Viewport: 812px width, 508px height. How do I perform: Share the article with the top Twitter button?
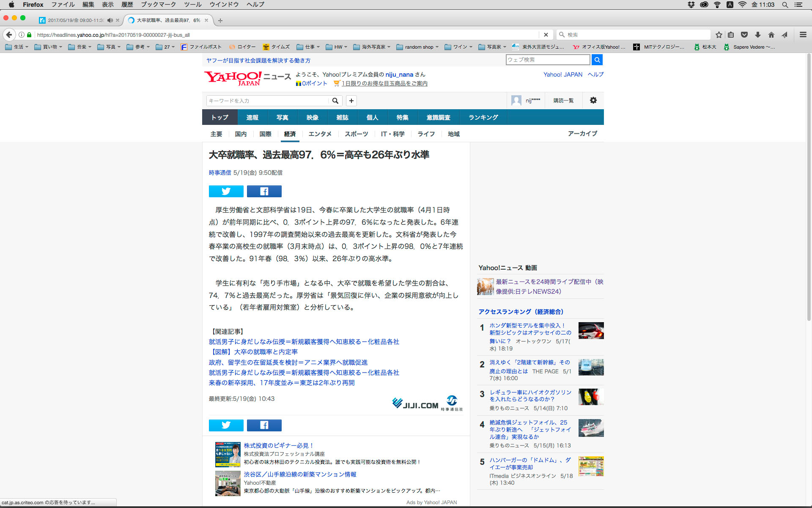[x=226, y=191]
